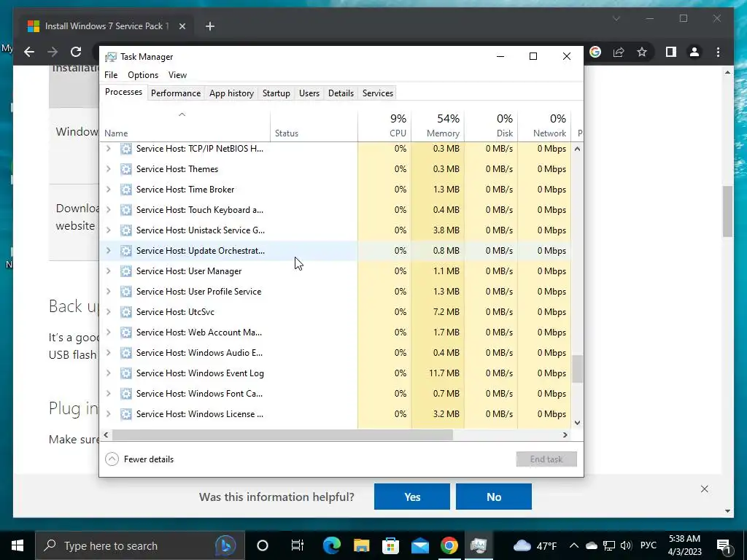Viewport: 747px width, 560px height.
Task: Click gear icon of Service Host: Web Account Ma...
Action: click(x=125, y=332)
